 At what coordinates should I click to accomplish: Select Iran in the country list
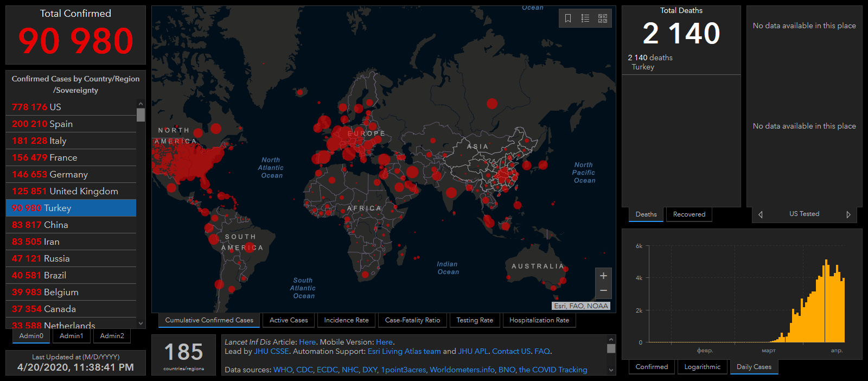click(x=71, y=242)
